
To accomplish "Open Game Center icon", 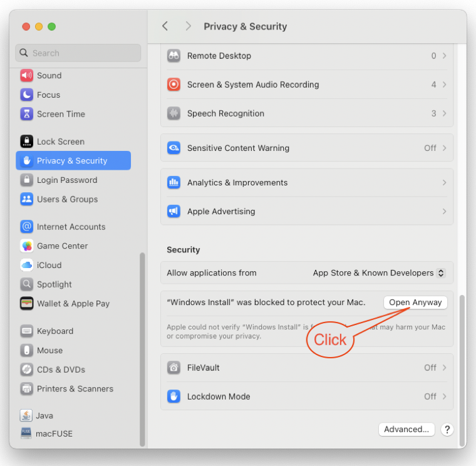I will pos(27,246).
